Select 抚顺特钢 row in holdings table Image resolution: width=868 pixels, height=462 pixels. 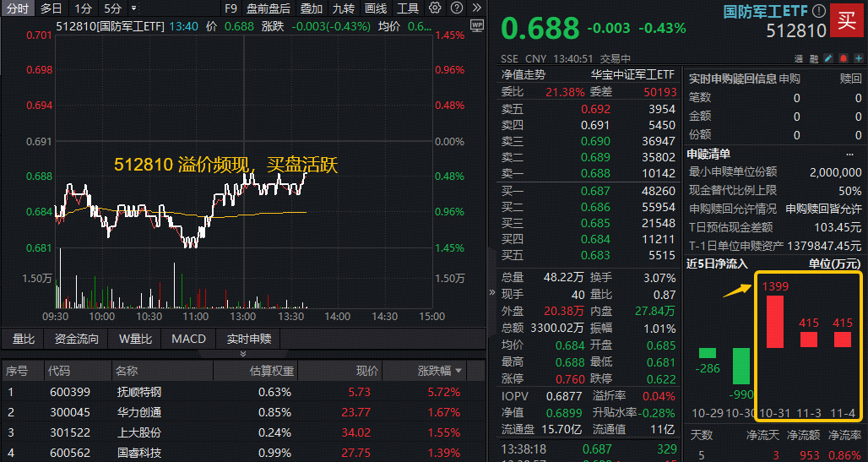coord(138,392)
